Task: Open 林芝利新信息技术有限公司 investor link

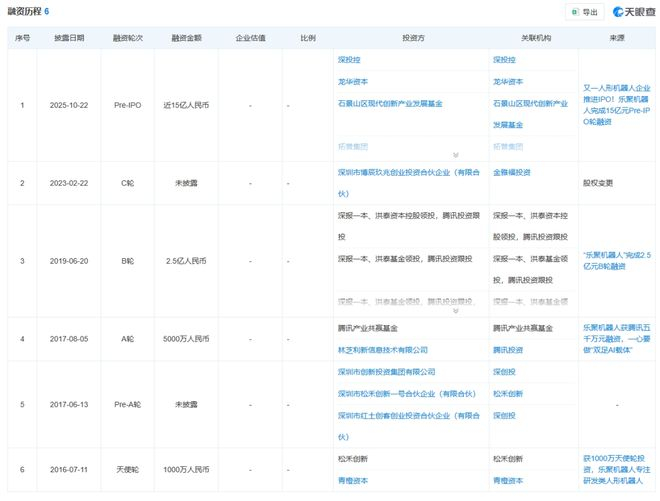Action: click(x=383, y=350)
